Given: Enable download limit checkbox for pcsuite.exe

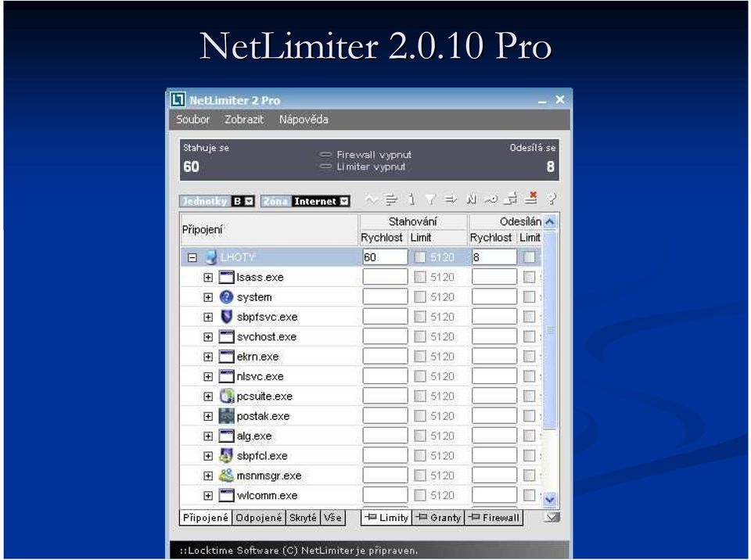Looking at the screenshot, I should click(420, 397).
